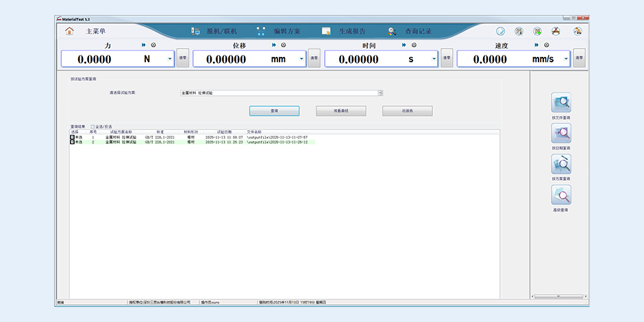Viewport: 644px width, 322px height.
Task: Open 按文件查询 (query by file) icon
Action: click(x=561, y=103)
